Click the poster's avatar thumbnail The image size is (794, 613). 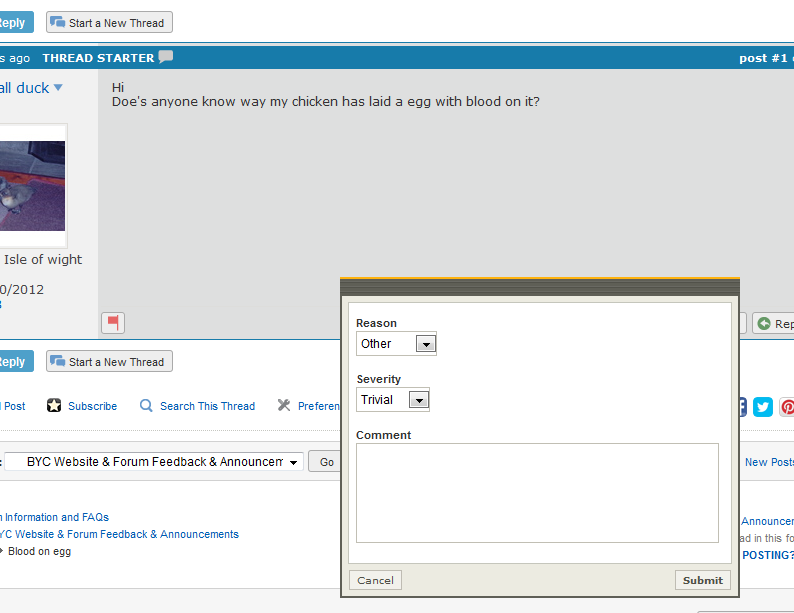point(32,186)
